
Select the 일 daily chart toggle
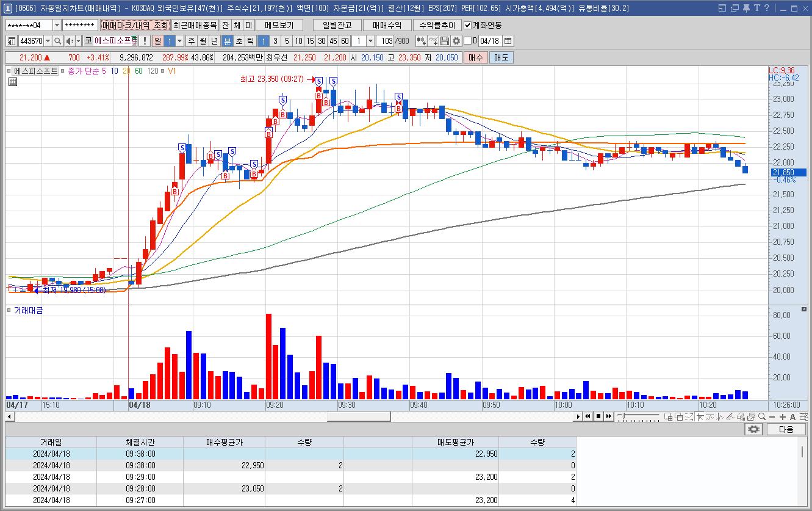(x=157, y=41)
